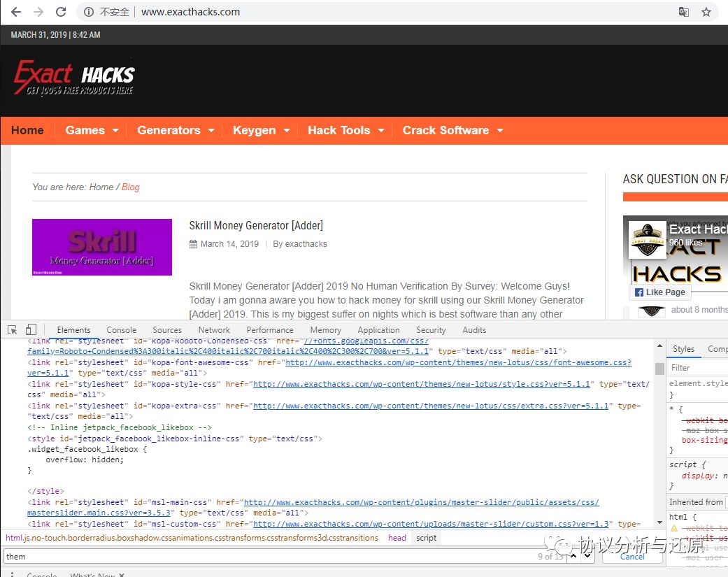The height and width of the screenshot is (577, 728).
Task: Open site info via the not-secure icon
Action: point(89,12)
